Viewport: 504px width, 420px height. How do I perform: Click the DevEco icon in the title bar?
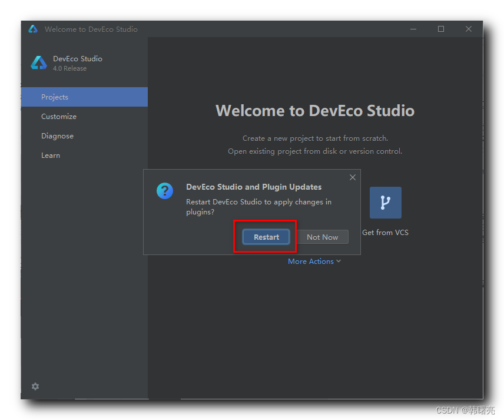(x=33, y=29)
